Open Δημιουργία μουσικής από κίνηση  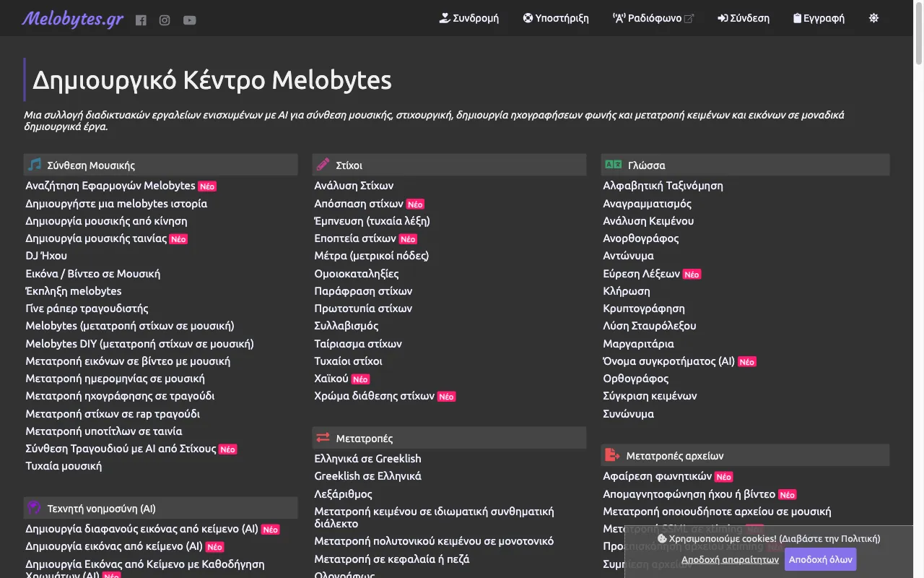coord(106,221)
